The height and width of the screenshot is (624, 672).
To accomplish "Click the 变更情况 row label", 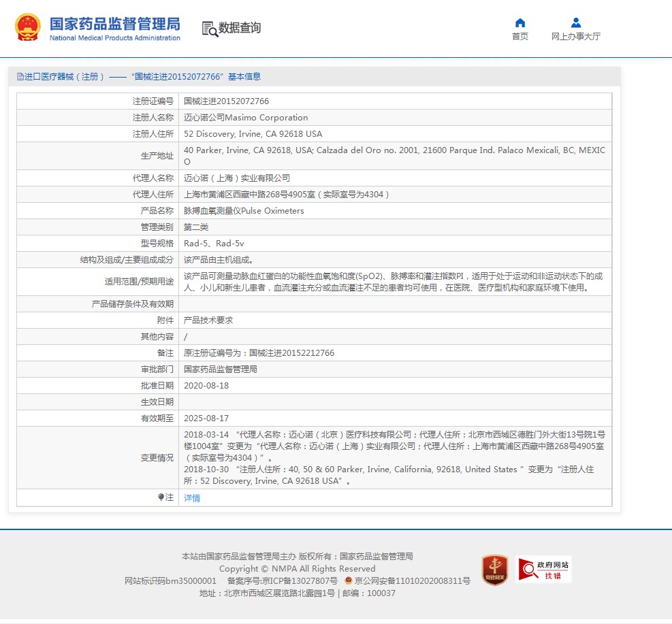I will [x=157, y=458].
